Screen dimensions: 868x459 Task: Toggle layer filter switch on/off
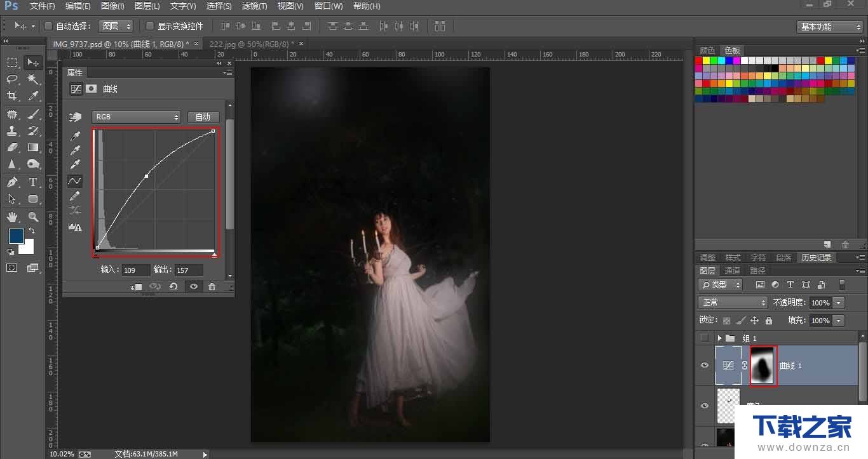pyautogui.click(x=842, y=284)
